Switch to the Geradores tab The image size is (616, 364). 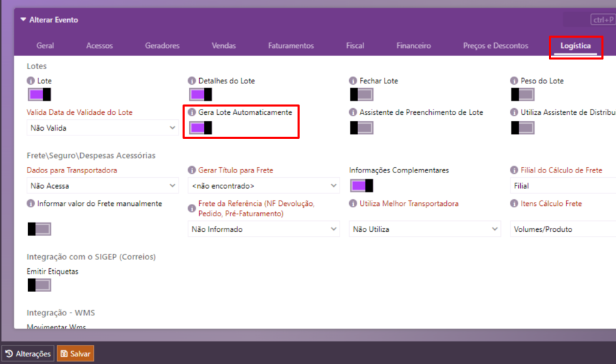pyautogui.click(x=162, y=46)
